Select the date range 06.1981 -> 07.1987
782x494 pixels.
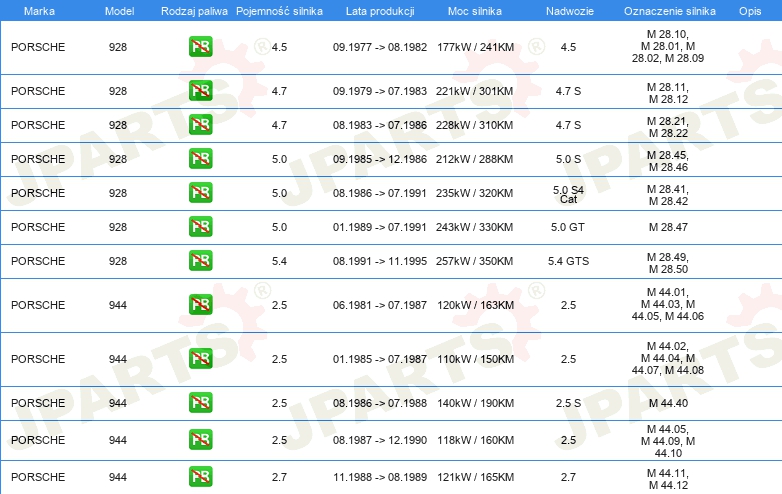[380, 305]
